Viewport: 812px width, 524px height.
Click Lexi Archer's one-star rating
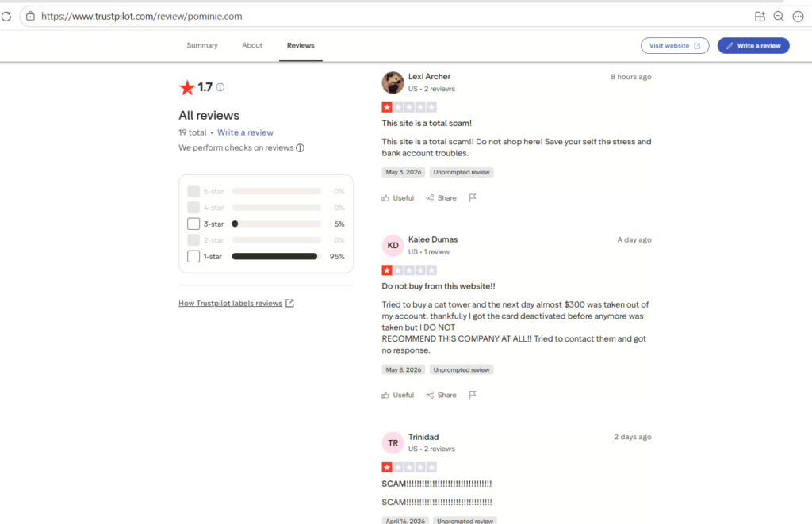coord(409,107)
